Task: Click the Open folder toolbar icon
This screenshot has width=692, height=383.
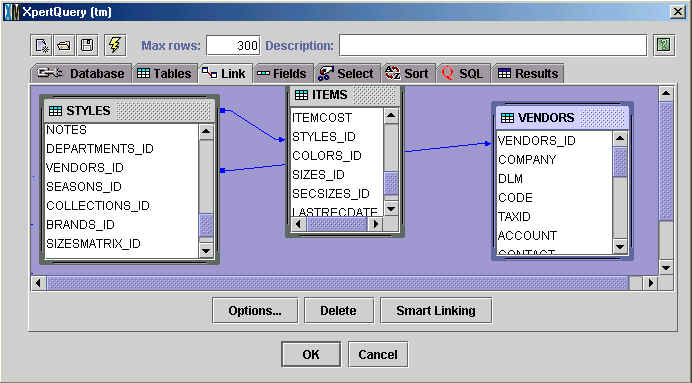Action: [x=64, y=45]
